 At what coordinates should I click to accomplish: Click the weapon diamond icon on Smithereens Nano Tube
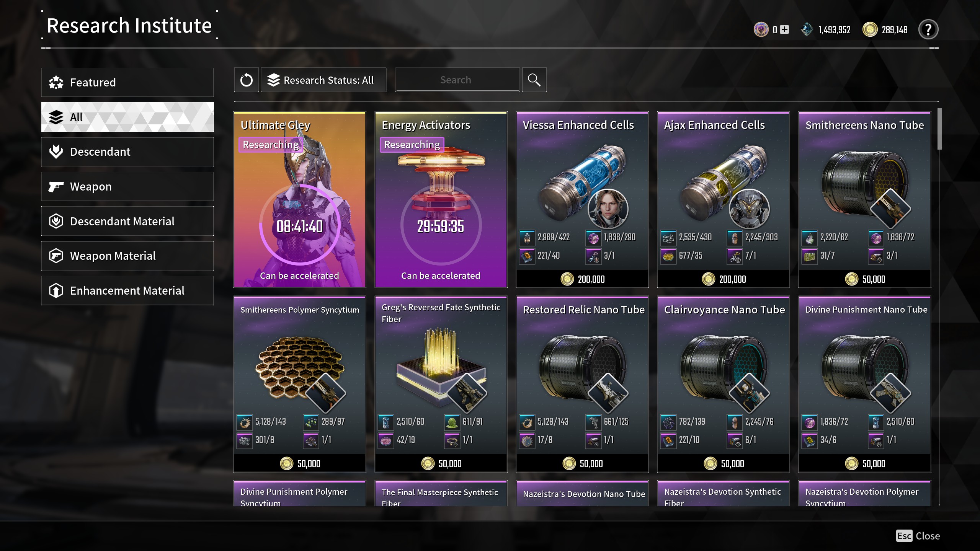[x=890, y=209]
